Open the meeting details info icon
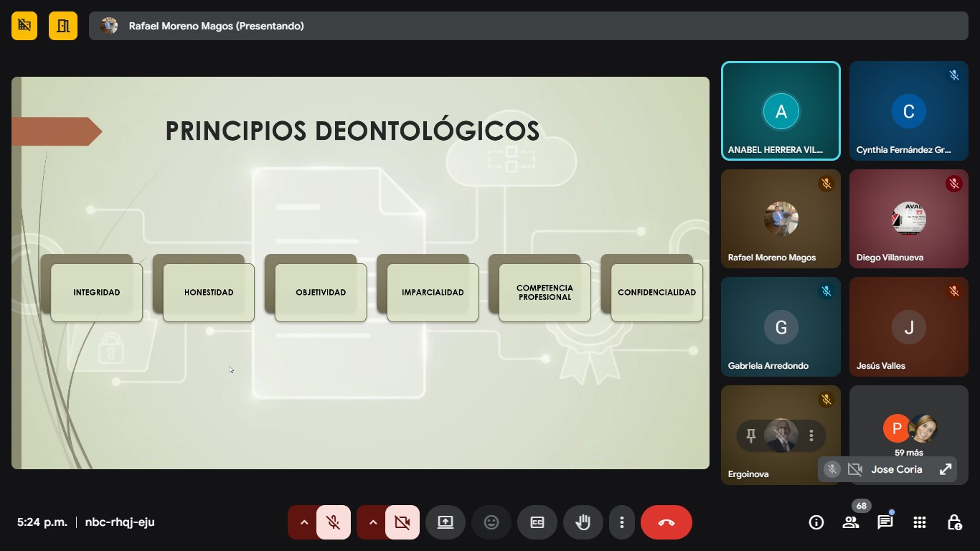The width and height of the screenshot is (980, 551). click(816, 522)
